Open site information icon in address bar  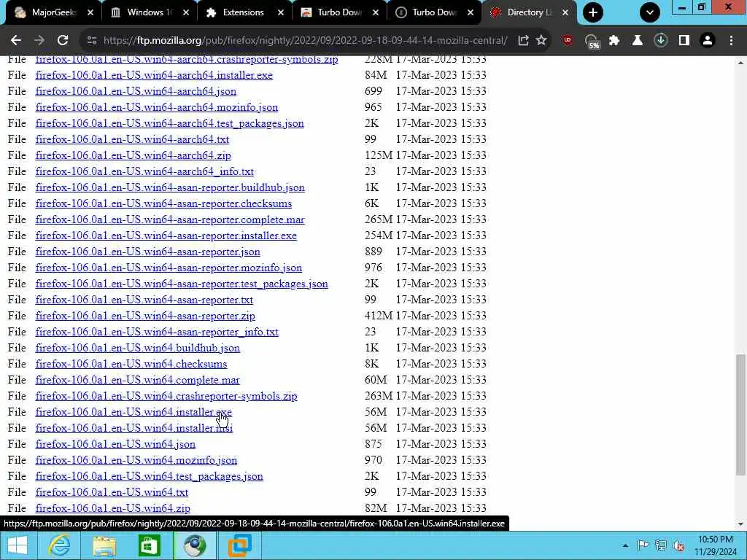point(92,41)
